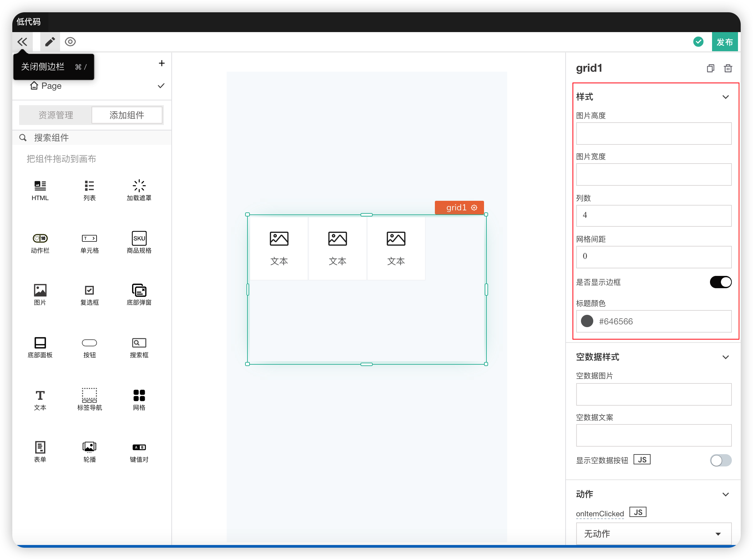Click the eye preview icon in toolbar
Image resolution: width=753 pixels, height=560 pixels.
pyautogui.click(x=70, y=42)
